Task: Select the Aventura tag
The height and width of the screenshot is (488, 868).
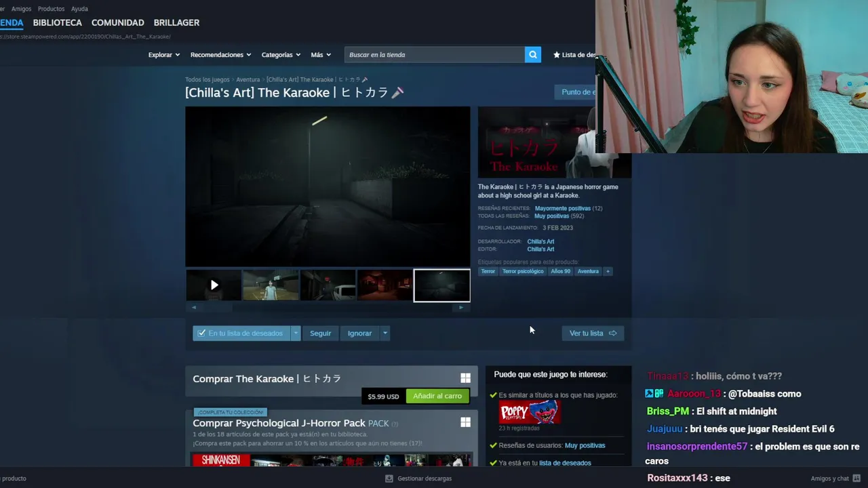Action: (x=588, y=271)
